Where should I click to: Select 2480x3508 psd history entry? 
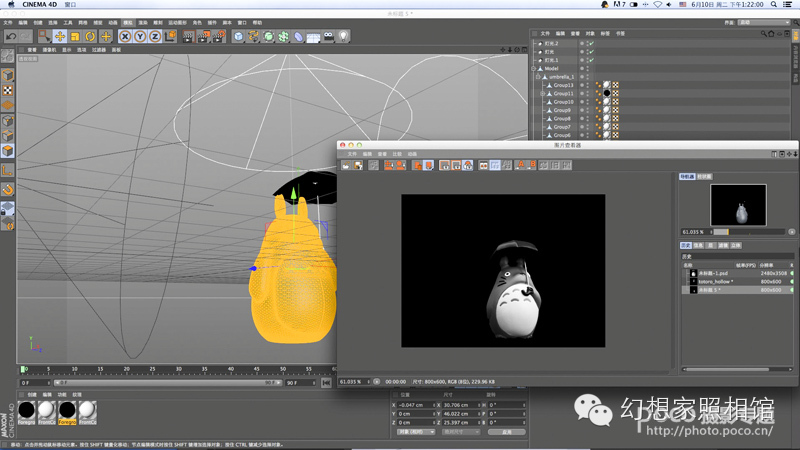pos(738,273)
